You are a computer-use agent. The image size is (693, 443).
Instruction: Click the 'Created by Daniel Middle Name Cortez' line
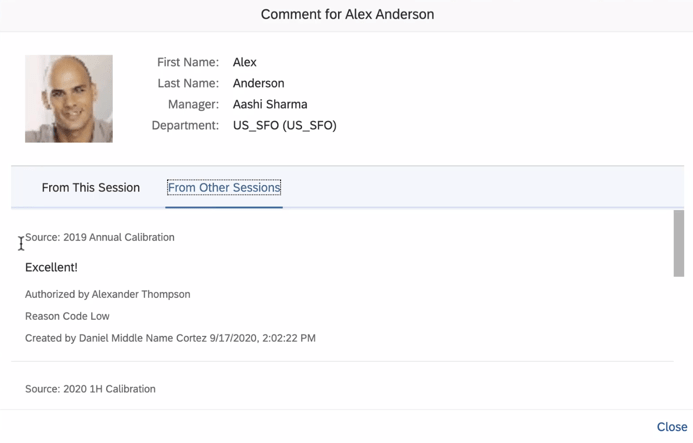(x=170, y=338)
